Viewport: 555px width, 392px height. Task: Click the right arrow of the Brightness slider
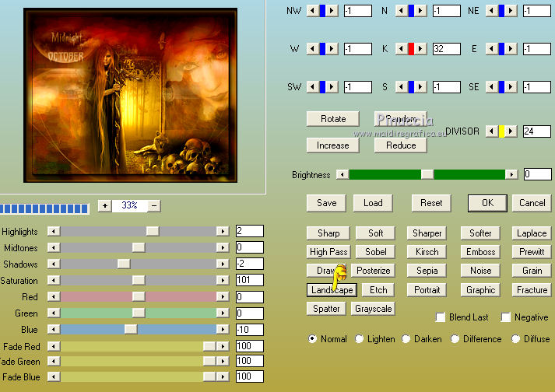coord(511,175)
